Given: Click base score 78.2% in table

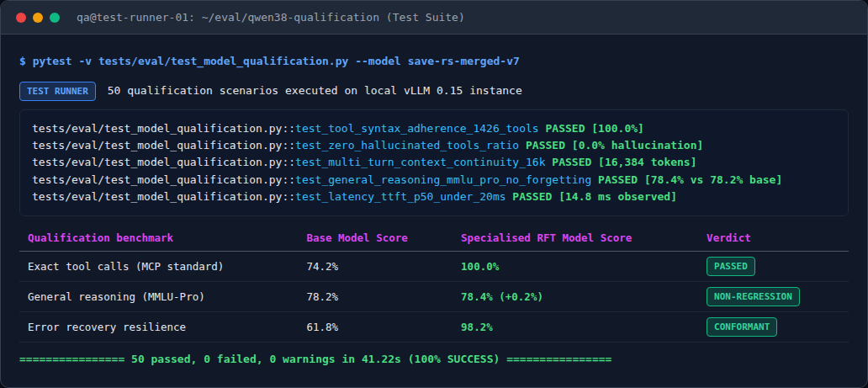Looking at the screenshot, I should (322, 297).
